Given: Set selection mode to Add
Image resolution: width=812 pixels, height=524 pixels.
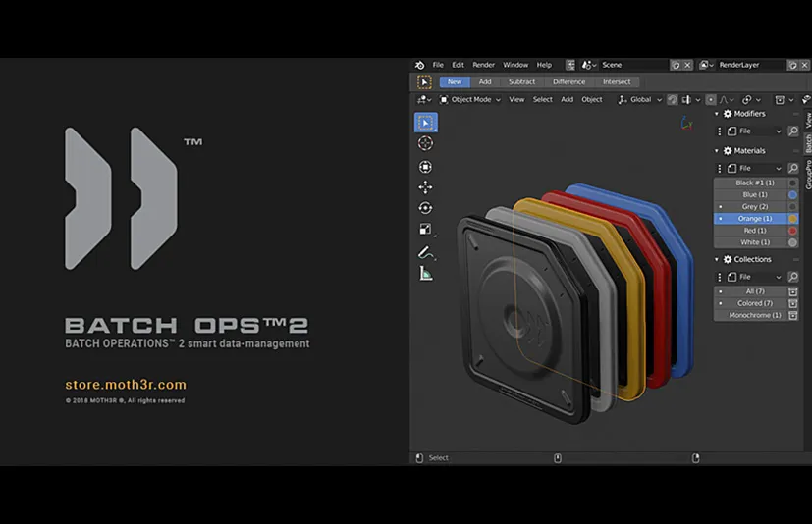Looking at the screenshot, I should click(x=485, y=81).
